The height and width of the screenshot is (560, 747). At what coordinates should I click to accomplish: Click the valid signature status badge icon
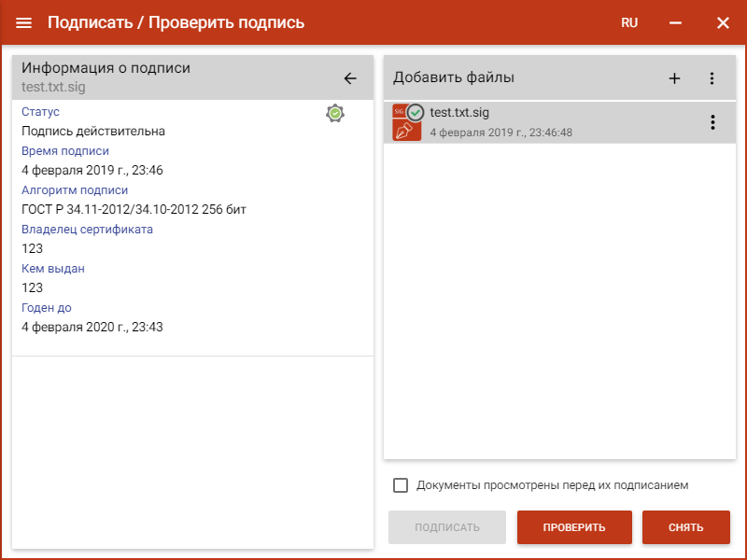335,113
